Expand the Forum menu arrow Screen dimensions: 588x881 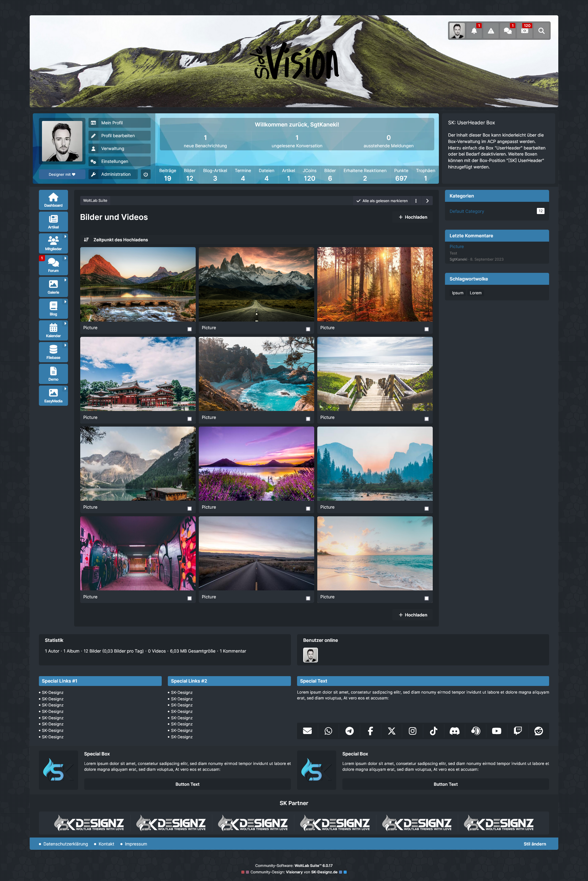[x=66, y=258]
